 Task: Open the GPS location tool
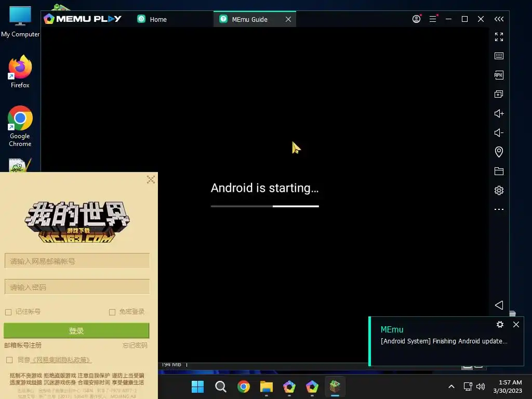click(x=499, y=152)
